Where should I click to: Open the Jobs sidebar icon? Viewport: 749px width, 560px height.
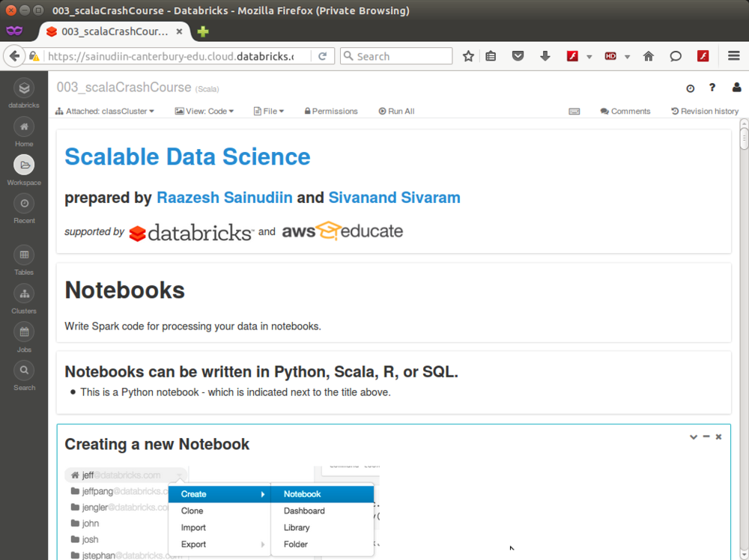[24, 332]
